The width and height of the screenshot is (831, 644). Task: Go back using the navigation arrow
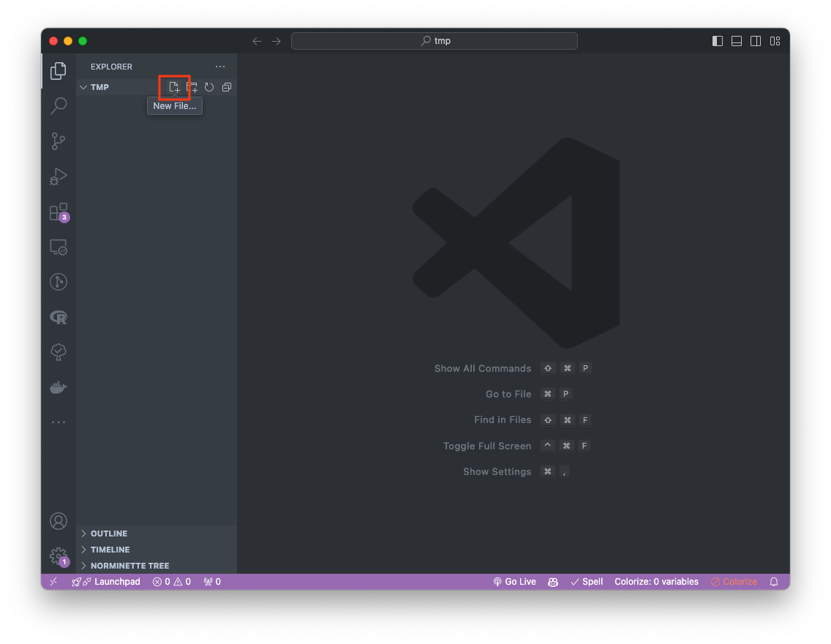coord(257,41)
